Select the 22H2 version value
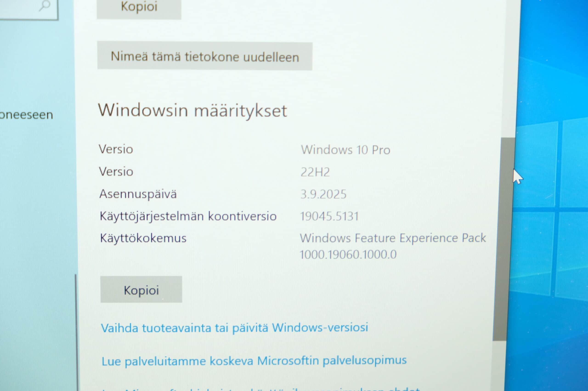 pyautogui.click(x=315, y=172)
